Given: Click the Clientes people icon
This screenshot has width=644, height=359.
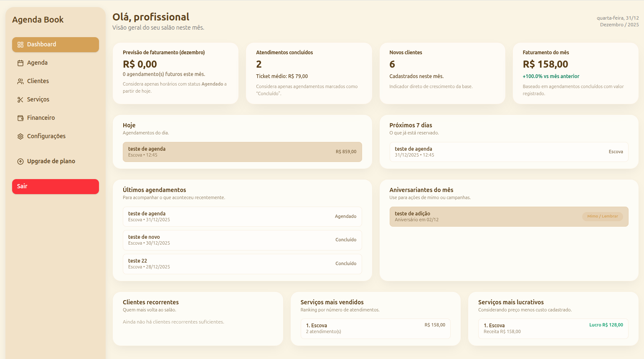Looking at the screenshot, I should (x=20, y=81).
